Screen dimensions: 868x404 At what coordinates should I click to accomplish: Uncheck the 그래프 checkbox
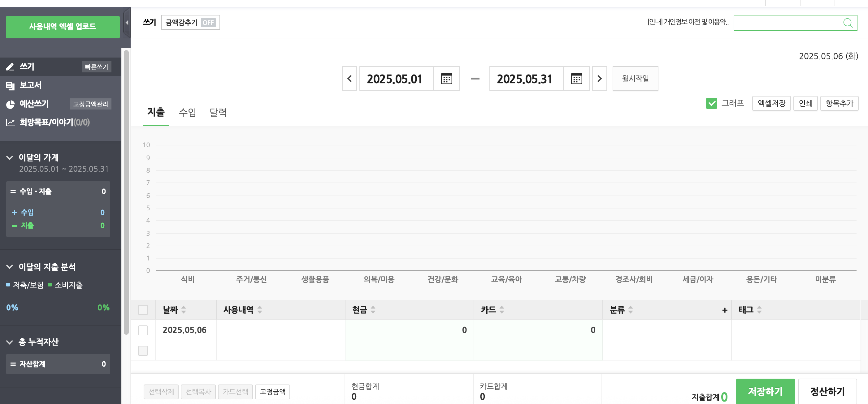[712, 103]
